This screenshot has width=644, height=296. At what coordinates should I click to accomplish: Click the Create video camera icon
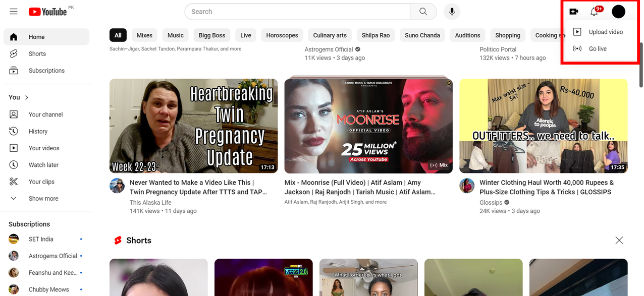[574, 12]
